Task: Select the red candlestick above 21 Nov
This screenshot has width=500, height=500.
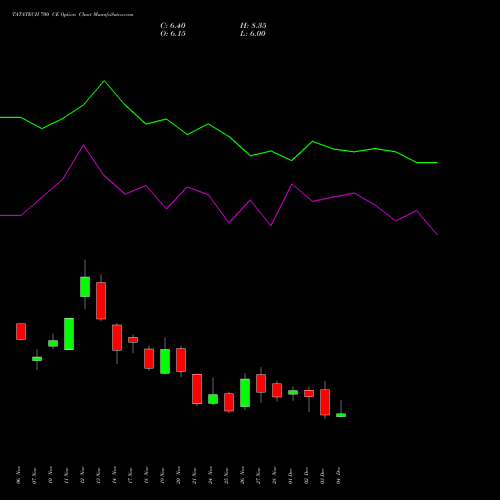Action: 197,389
